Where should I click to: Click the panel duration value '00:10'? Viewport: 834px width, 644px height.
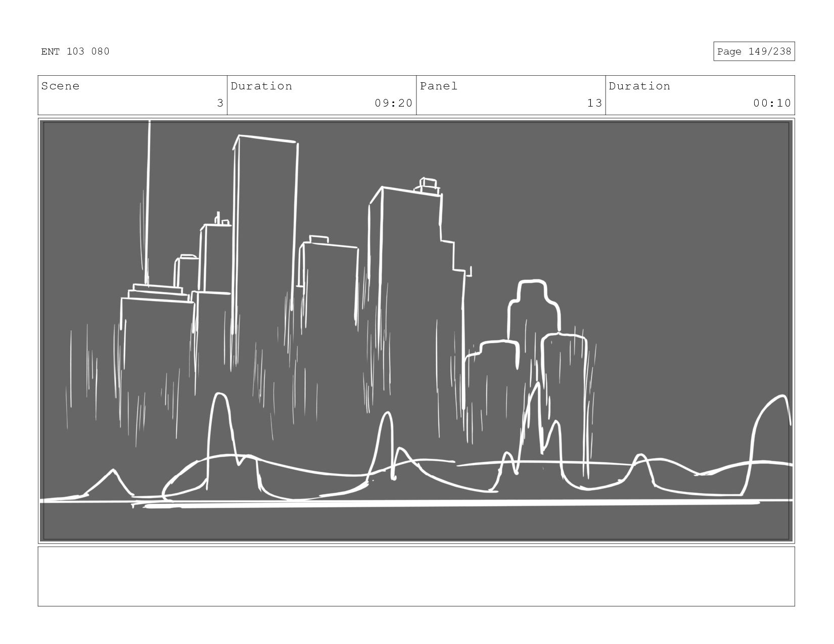point(772,103)
